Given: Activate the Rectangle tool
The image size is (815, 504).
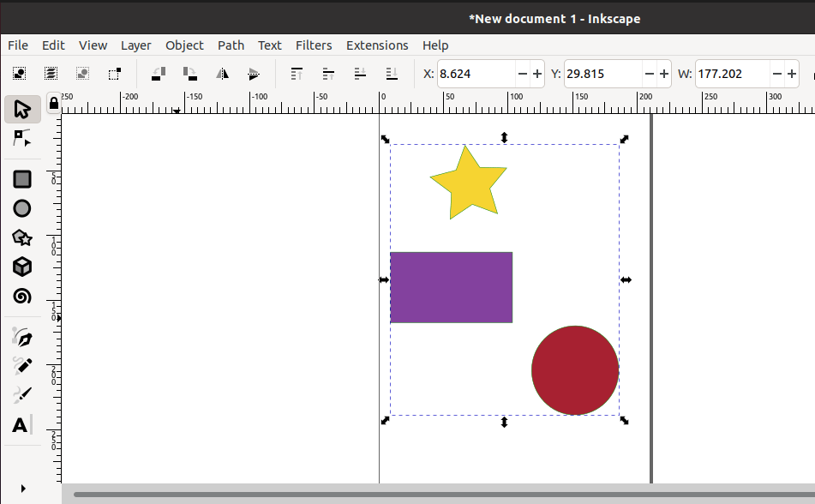Looking at the screenshot, I should click(21, 178).
